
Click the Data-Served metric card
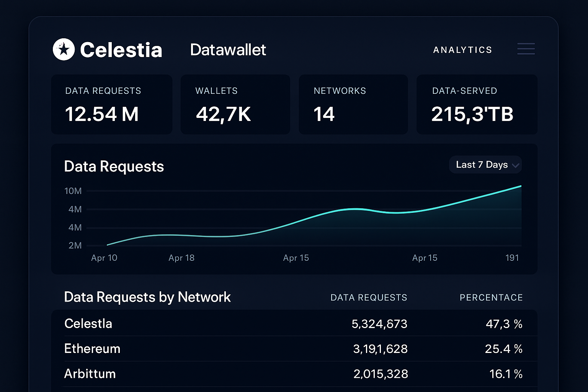coord(477,104)
